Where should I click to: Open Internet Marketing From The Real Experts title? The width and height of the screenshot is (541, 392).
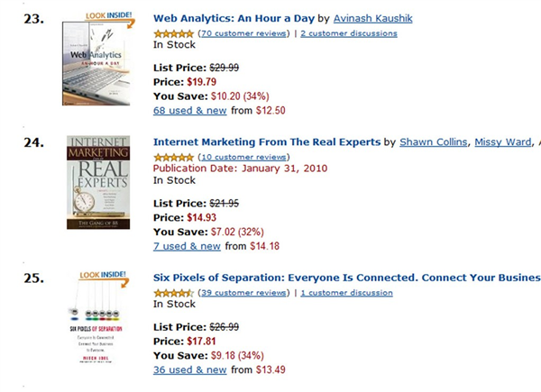pyautogui.click(x=267, y=141)
